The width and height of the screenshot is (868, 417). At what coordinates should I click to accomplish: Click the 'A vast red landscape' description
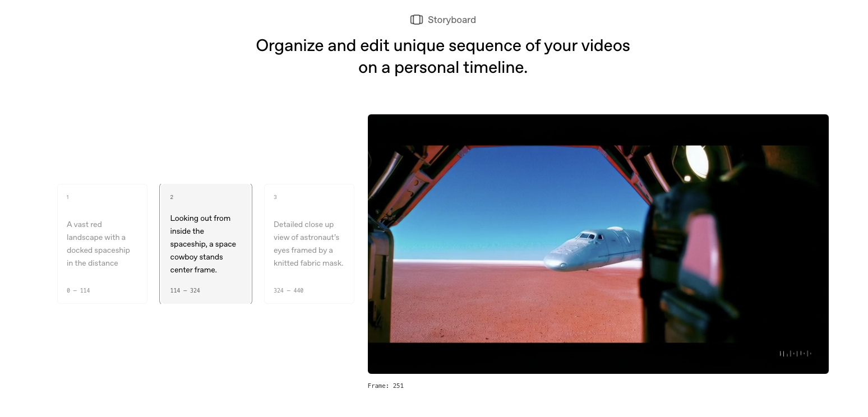98,244
